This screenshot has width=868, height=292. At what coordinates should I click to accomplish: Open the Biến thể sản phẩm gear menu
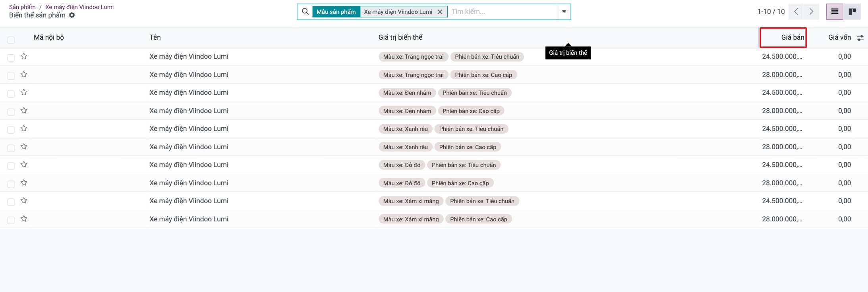click(x=72, y=15)
